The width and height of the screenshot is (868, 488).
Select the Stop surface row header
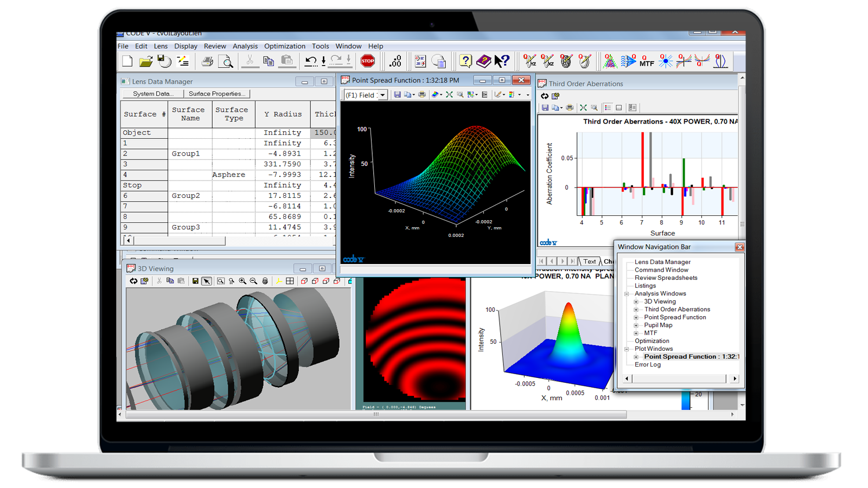tap(144, 185)
